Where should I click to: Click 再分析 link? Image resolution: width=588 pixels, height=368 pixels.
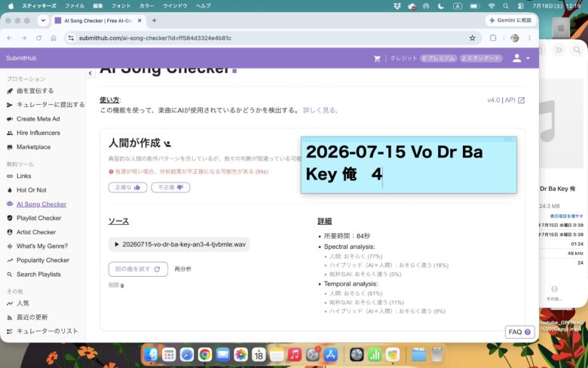pyautogui.click(x=183, y=269)
